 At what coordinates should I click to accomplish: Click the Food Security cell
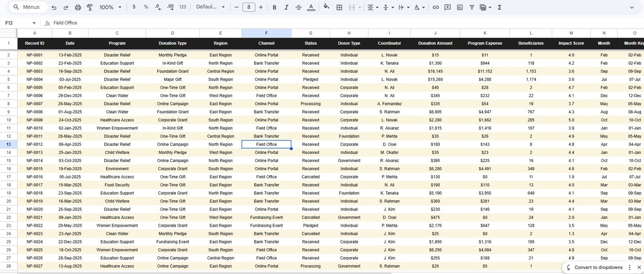tap(117, 185)
